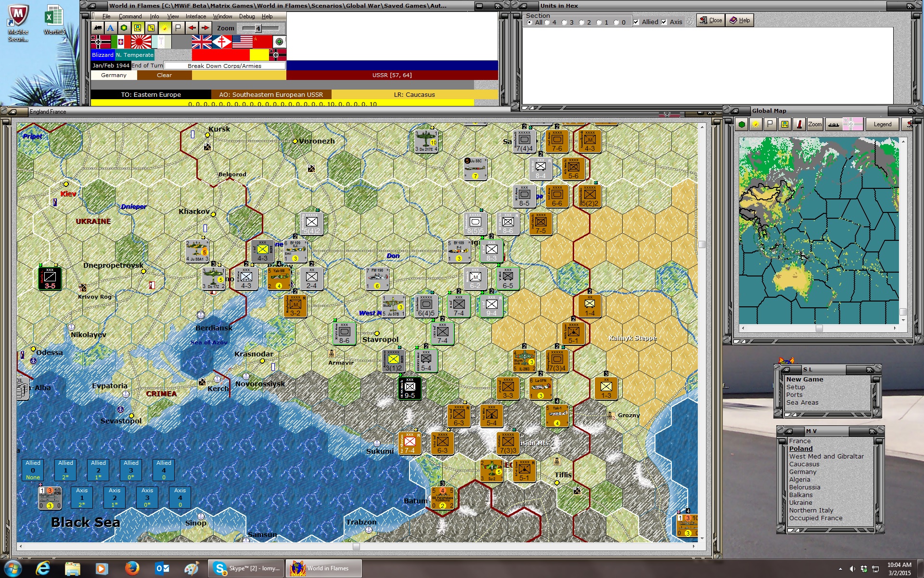
Task: Click the N. Temperate weather zone block
Action: point(134,55)
